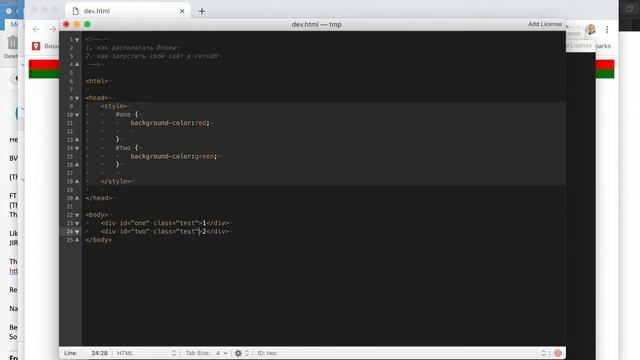Open the red map-pin bookmark in Chrome
This screenshot has height=360, width=640.
click(x=36, y=46)
